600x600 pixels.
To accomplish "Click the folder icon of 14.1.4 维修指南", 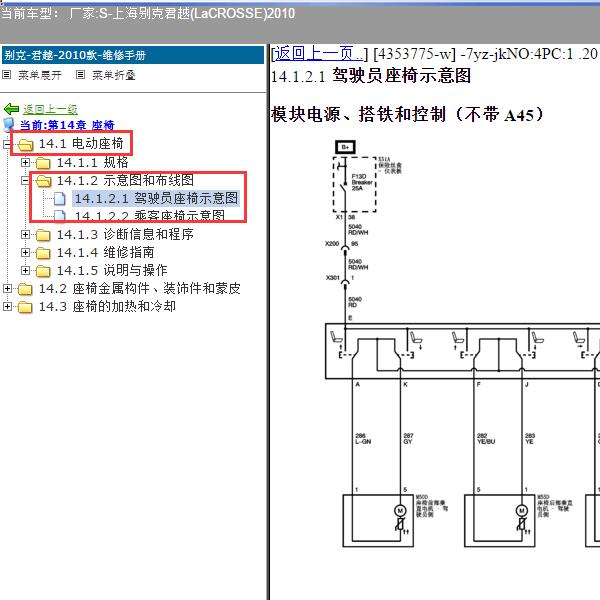I will point(43,253).
